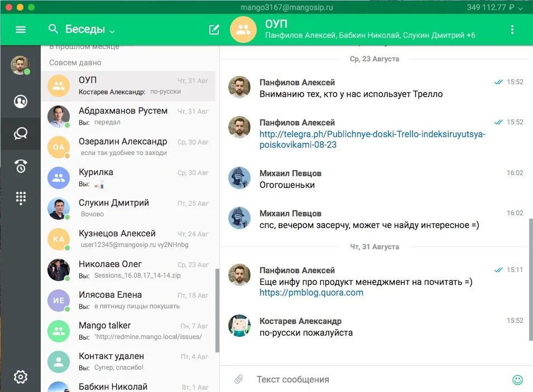Open the dialpad in the sidebar
This screenshot has height=392, width=533.
[x=21, y=198]
